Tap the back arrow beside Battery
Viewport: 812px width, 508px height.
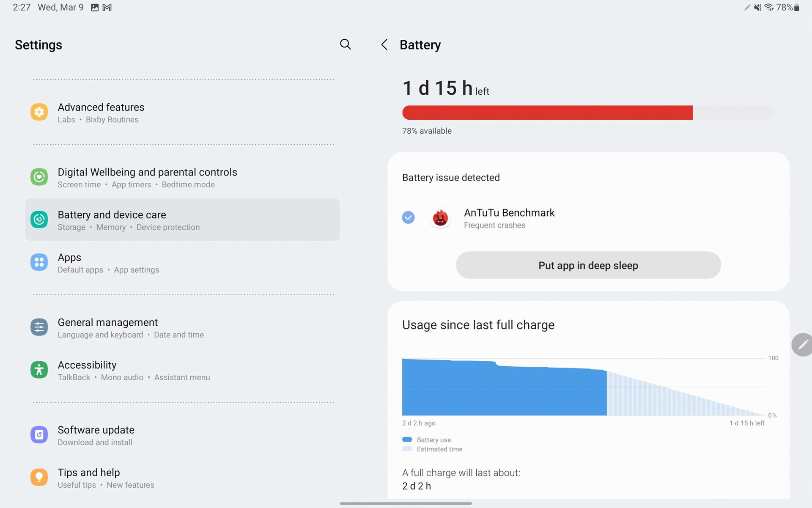[384, 45]
